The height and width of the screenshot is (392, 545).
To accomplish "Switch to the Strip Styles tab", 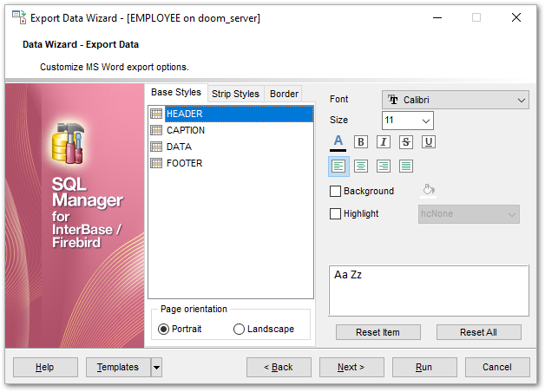I will point(235,94).
